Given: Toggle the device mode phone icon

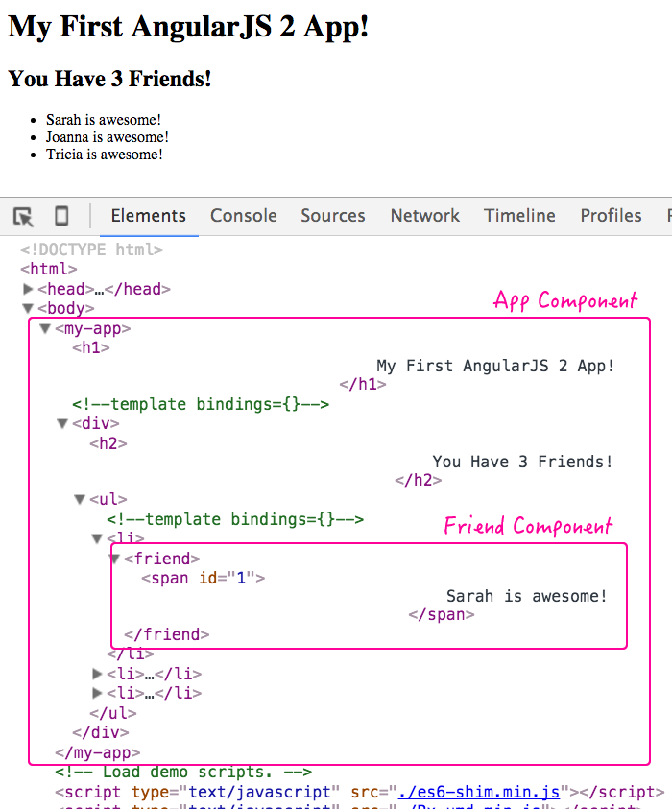Looking at the screenshot, I should [61, 216].
